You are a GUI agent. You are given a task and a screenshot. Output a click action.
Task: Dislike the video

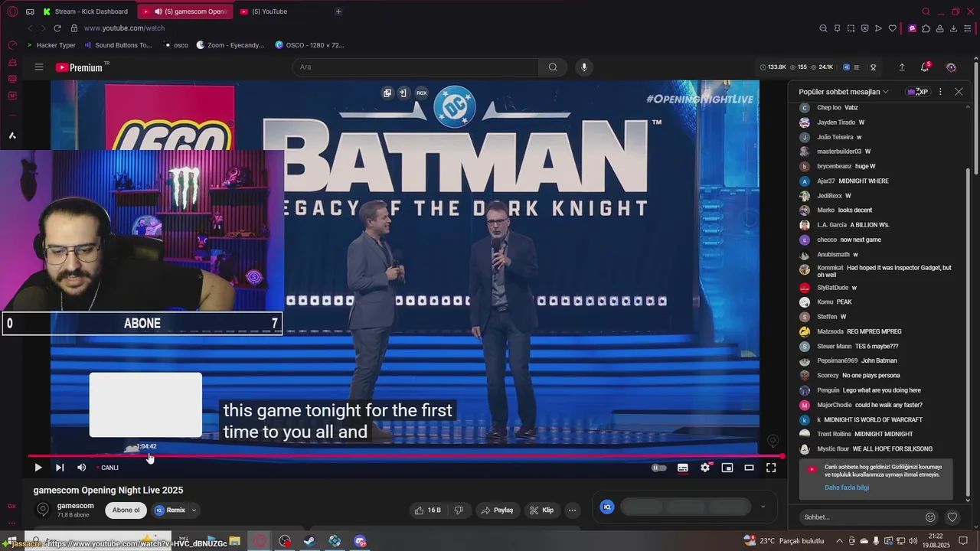coord(459,510)
